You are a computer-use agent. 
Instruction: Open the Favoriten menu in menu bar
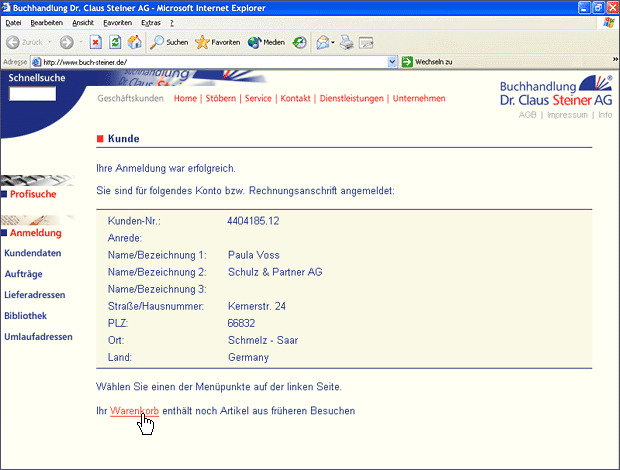click(117, 23)
